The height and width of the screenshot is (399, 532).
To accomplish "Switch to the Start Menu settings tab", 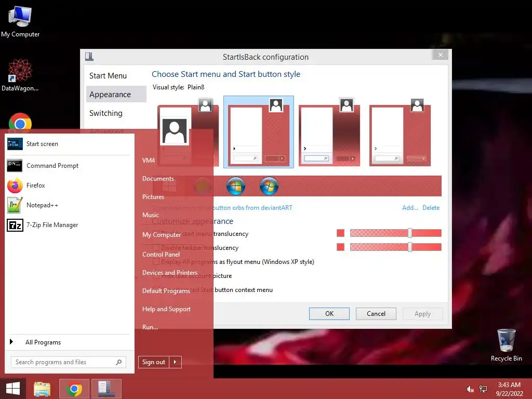I will [116, 76].
